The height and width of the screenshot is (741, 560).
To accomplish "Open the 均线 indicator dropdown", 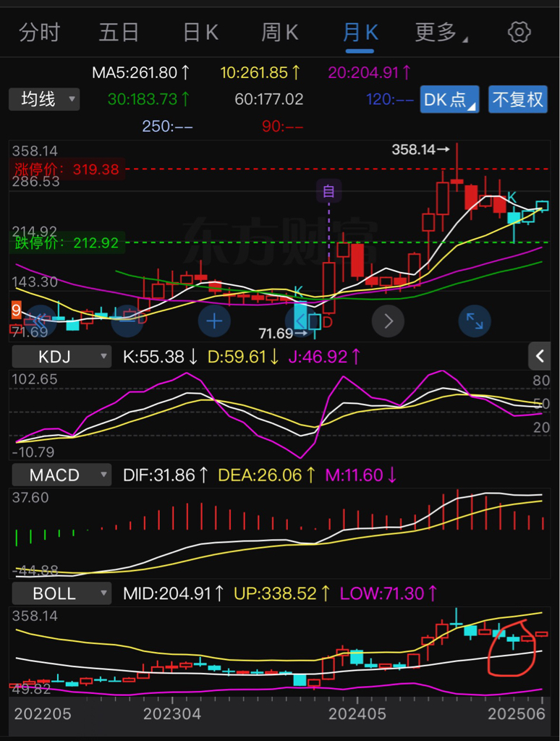I will coord(44,99).
